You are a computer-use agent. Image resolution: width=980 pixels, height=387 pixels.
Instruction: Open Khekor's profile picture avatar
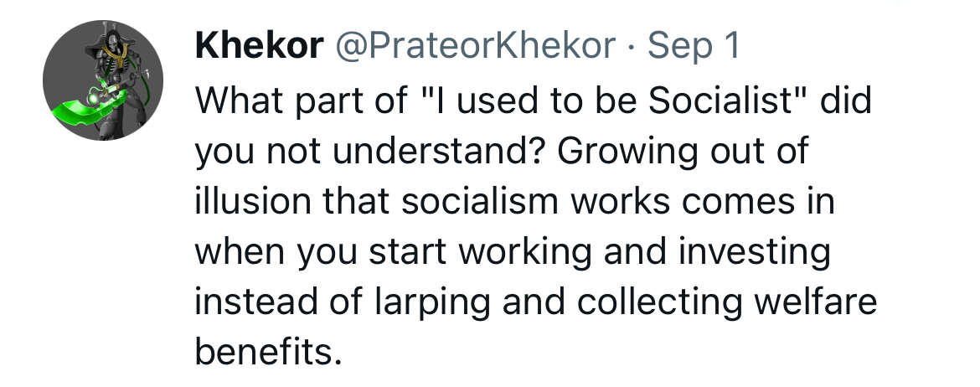[102, 81]
